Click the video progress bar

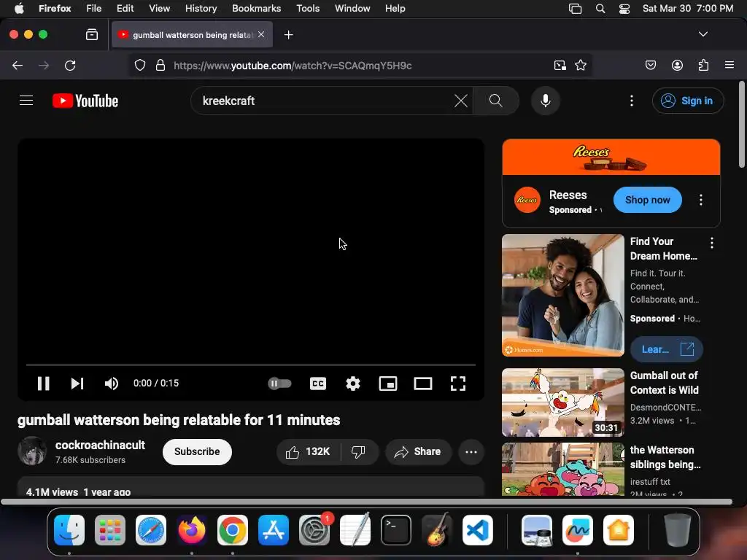[x=251, y=365]
